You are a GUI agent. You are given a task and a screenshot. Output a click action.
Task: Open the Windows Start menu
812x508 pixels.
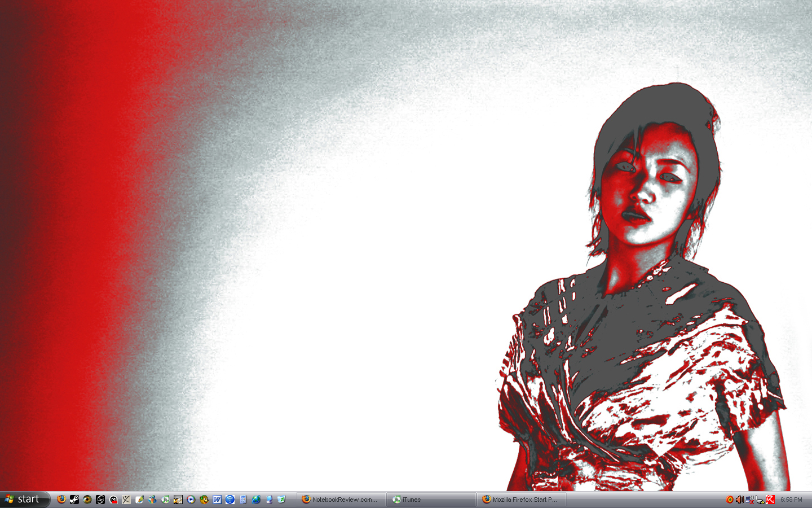pyautogui.click(x=25, y=500)
